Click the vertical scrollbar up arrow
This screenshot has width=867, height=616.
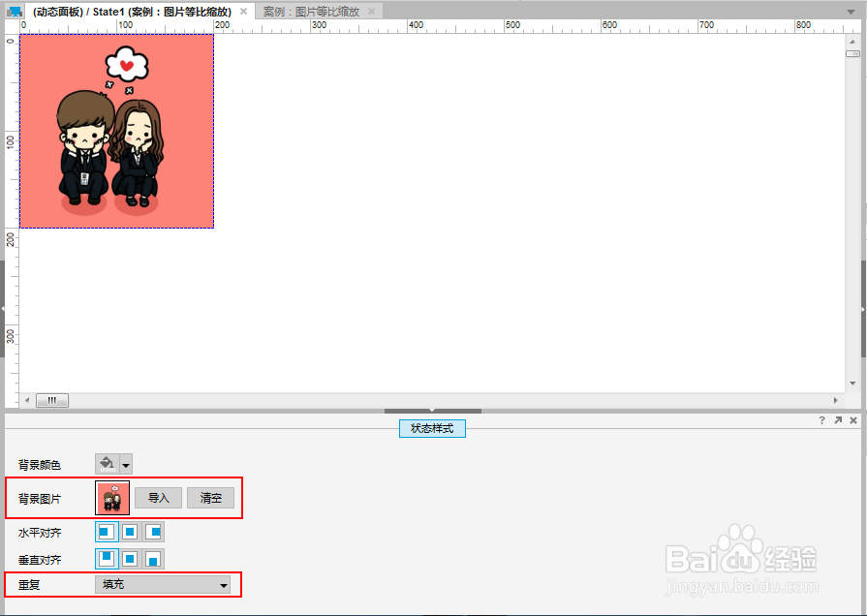852,42
